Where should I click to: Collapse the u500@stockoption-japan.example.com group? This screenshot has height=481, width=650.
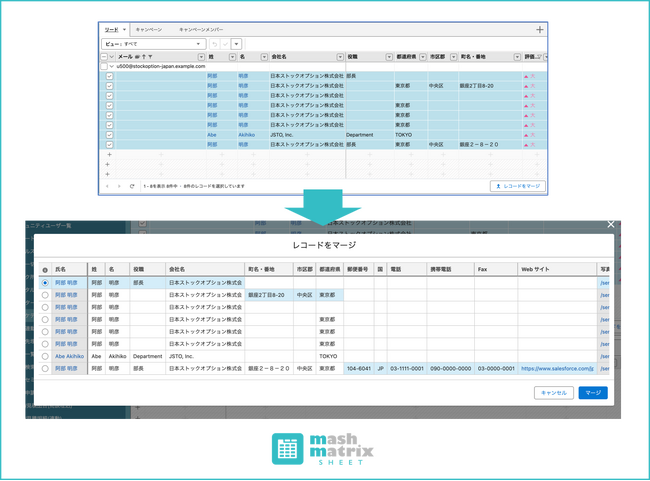(111, 66)
